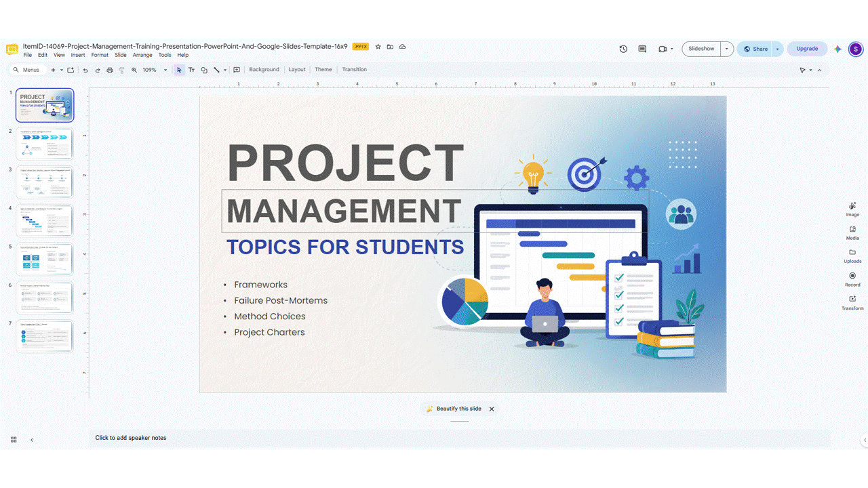Click to add speaker notes field

(459, 438)
